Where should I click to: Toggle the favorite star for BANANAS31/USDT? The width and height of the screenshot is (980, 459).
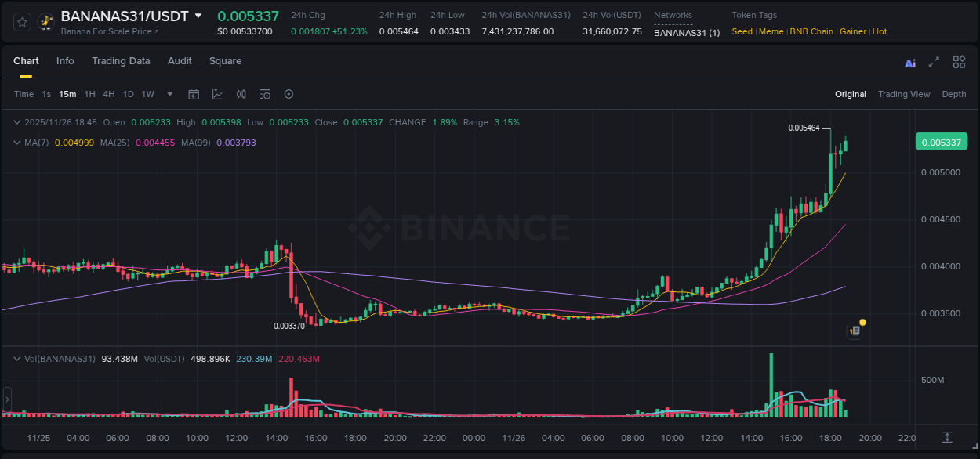[x=20, y=21]
